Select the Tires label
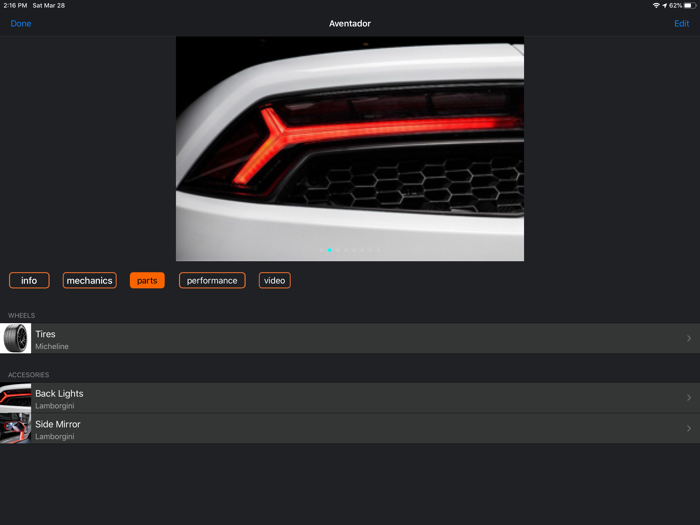The image size is (700, 525). 45,334
